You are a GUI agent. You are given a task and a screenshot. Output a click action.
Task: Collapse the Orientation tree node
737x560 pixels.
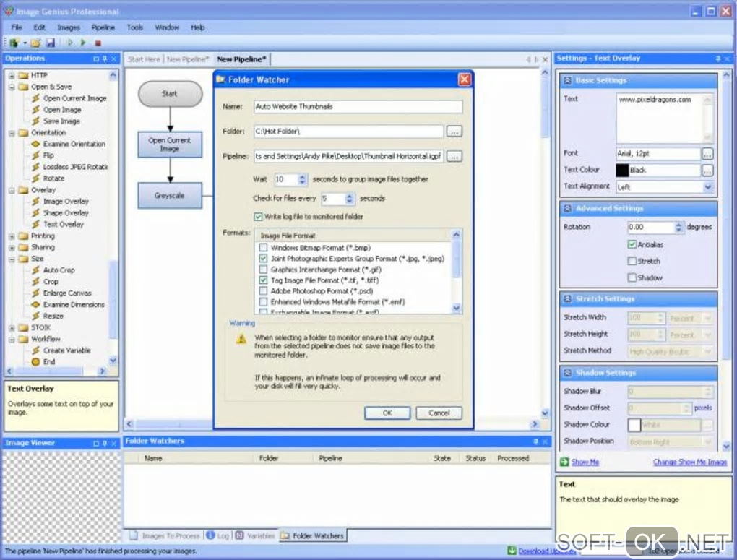coord(12,133)
